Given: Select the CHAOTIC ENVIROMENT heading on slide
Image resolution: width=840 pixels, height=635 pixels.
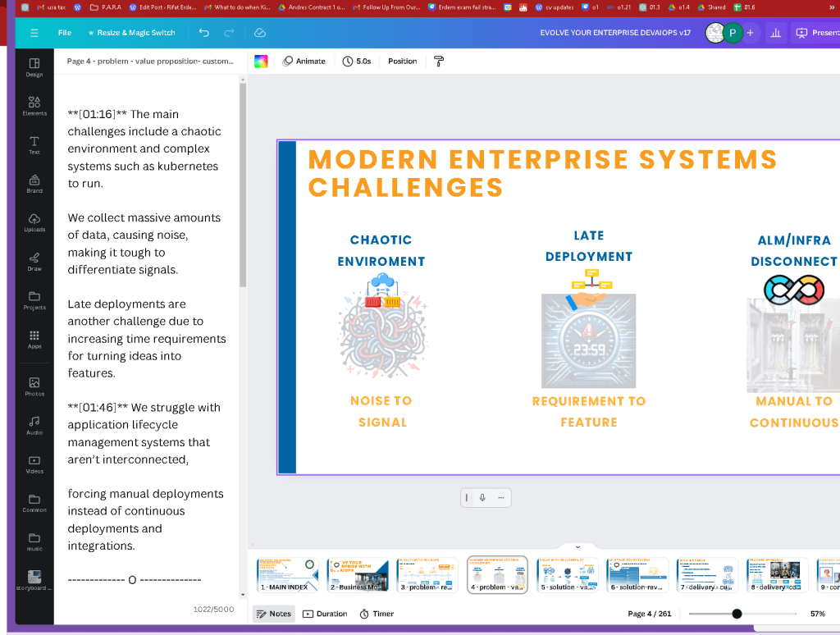Looking at the screenshot, I should point(381,250).
